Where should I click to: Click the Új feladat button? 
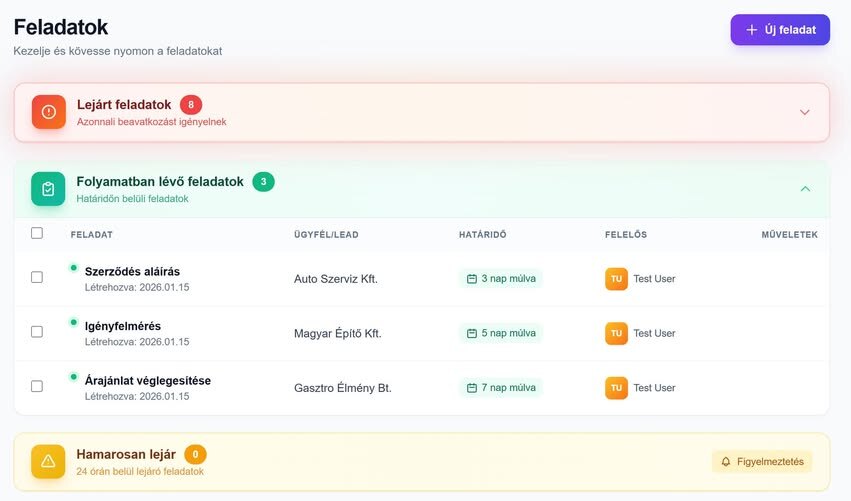pos(780,30)
